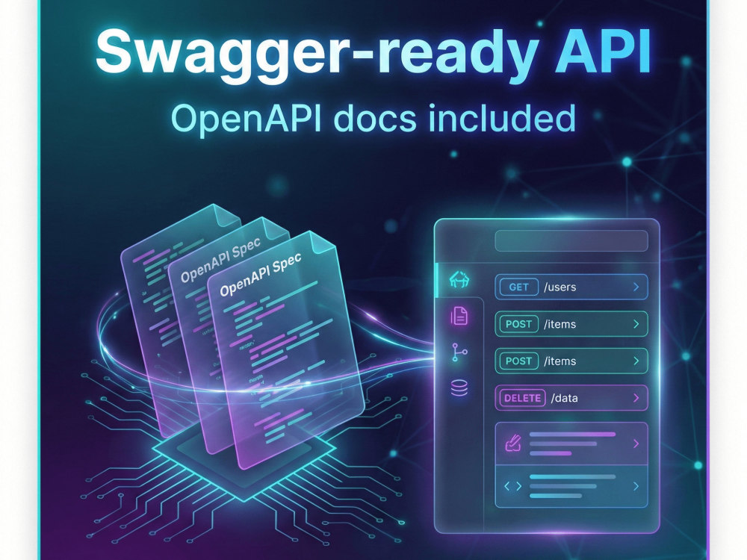Expand the chevron on the edit icon card
Screen dimensions: 747x560
pyautogui.click(x=636, y=444)
